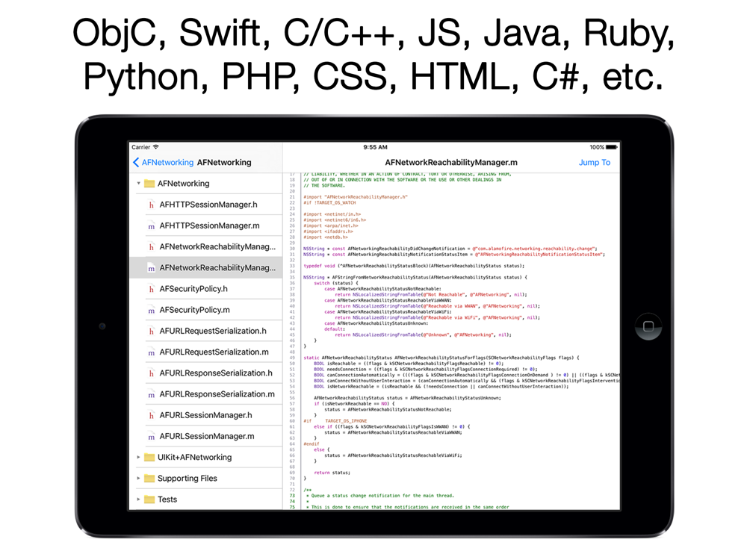Click the Wi-Fi status icon
Viewport: 747px width, 560px height.
[156, 147]
